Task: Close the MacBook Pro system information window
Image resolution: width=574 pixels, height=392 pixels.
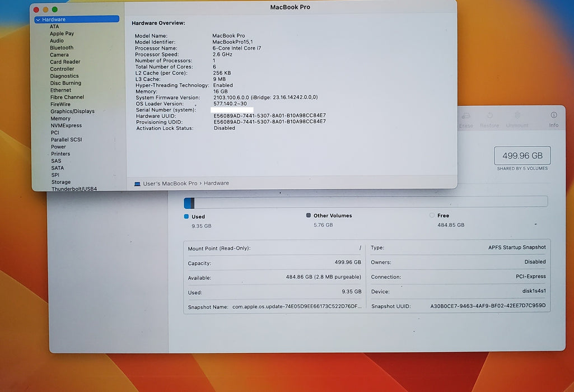Action: pos(36,10)
